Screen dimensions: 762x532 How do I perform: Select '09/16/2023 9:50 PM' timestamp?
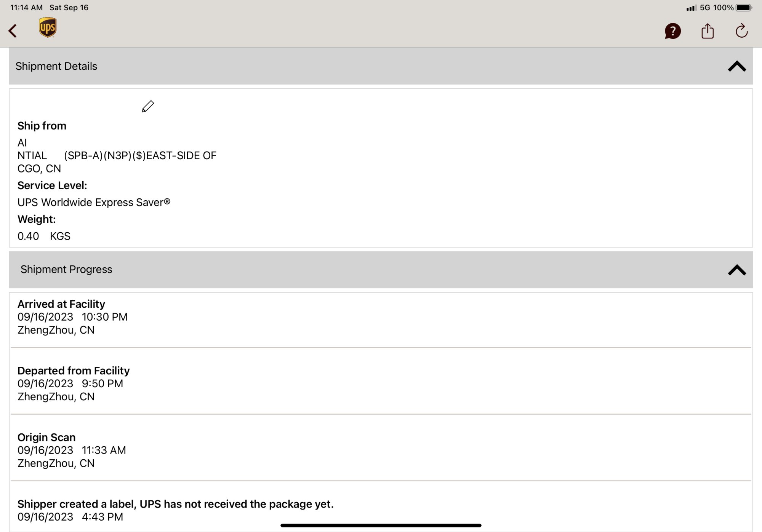[70, 383]
